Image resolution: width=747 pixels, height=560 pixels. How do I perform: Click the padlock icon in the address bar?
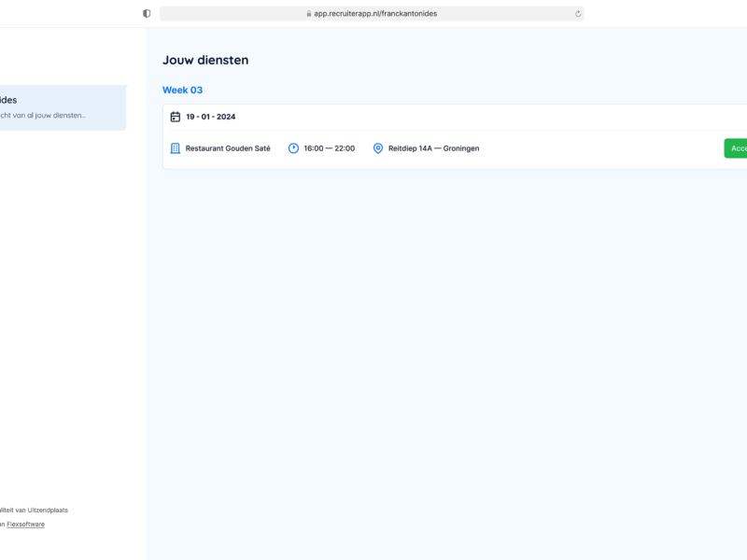(308, 13)
